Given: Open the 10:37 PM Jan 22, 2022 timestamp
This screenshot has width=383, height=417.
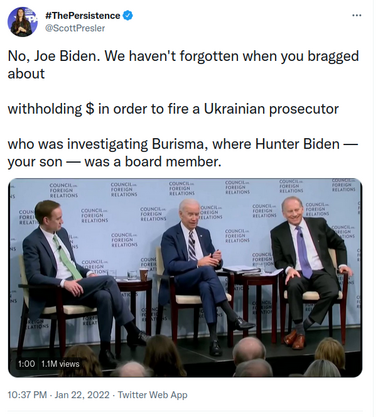Looking at the screenshot, I should pos(59,395).
